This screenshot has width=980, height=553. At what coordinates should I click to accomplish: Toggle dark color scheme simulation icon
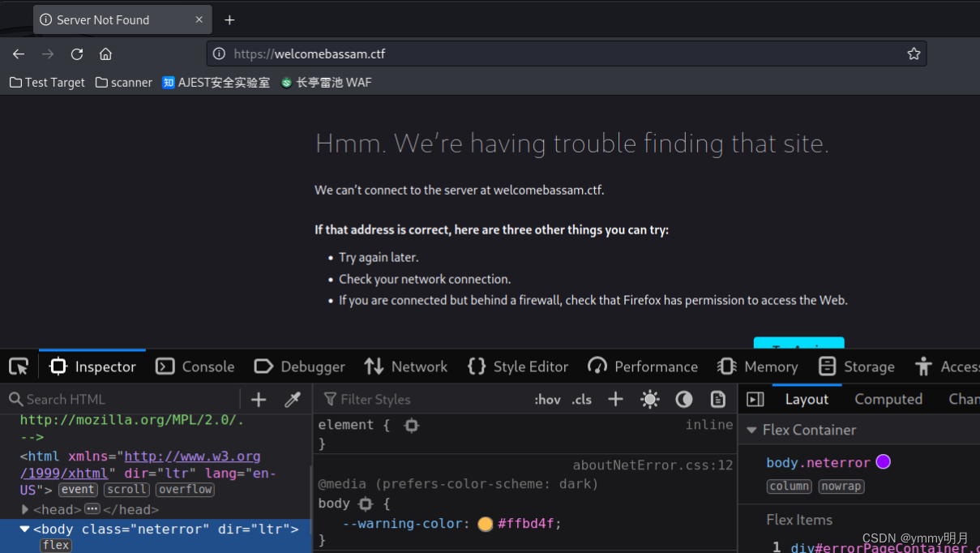point(684,399)
